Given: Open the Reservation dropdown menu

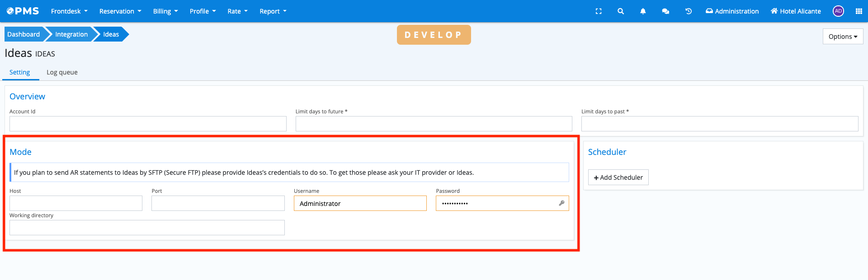Looking at the screenshot, I should point(120,11).
